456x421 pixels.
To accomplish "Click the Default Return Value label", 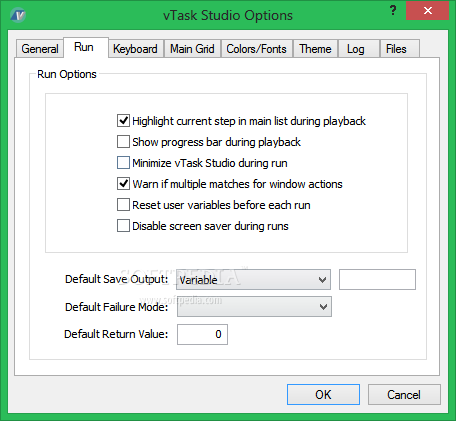I will [x=116, y=334].
